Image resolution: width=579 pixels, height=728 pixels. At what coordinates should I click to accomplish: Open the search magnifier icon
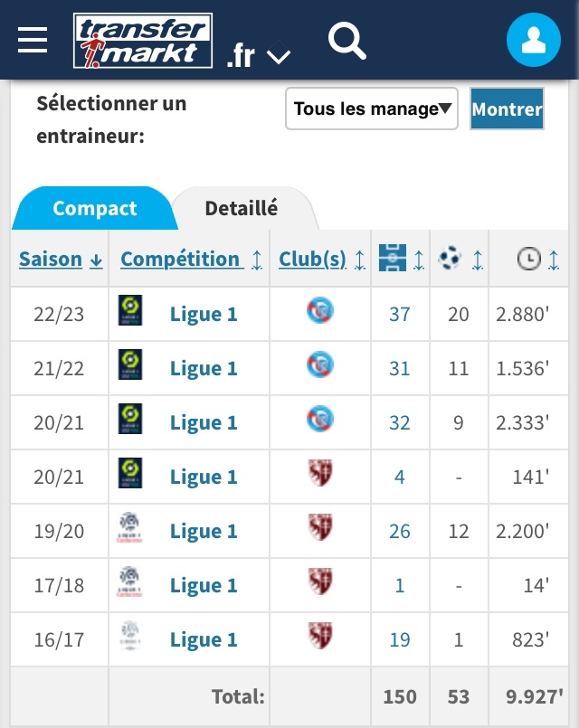(x=346, y=41)
